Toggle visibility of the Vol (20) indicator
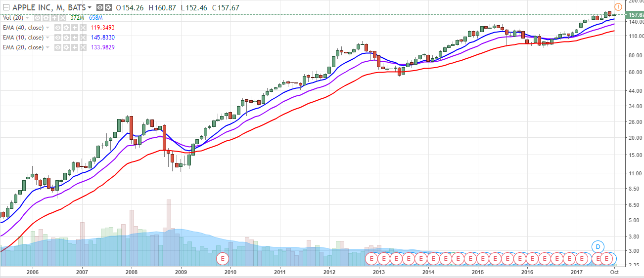Viewport: 644px width, 278px height. pyautogui.click(x=37, y=18)
